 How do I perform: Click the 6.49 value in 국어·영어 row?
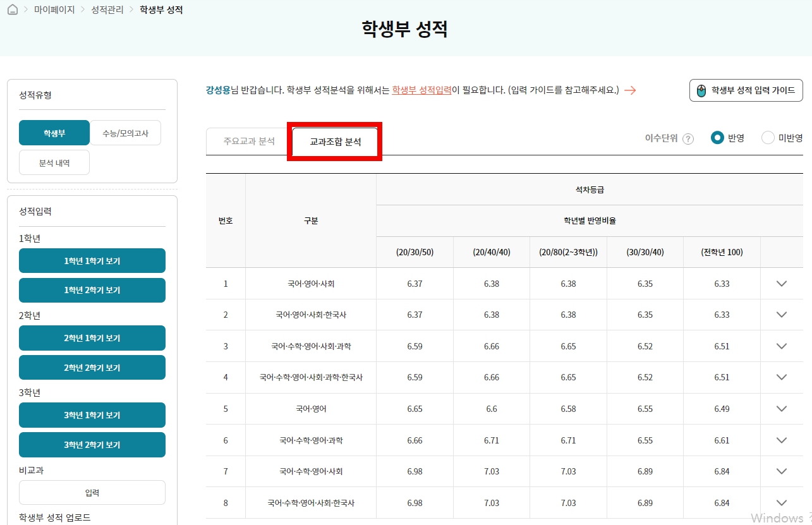tap(722, 409)
